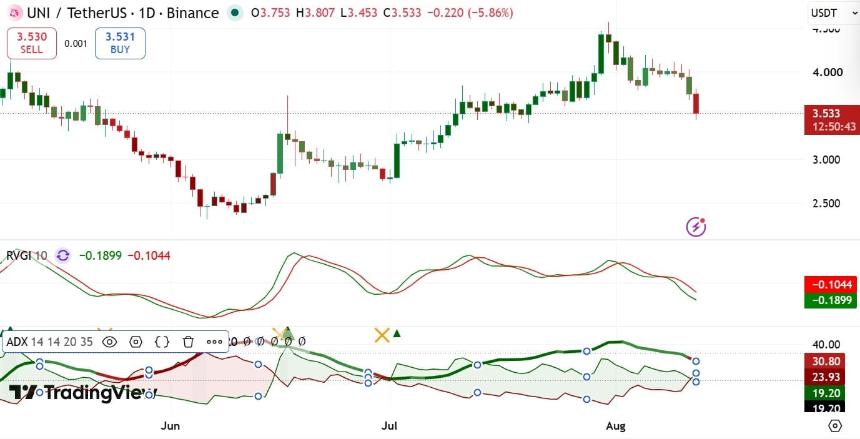This screenshot has height=439, width=860.
Task: Click the green triangle marker beside orange X
Action: (x=397, y=333)
